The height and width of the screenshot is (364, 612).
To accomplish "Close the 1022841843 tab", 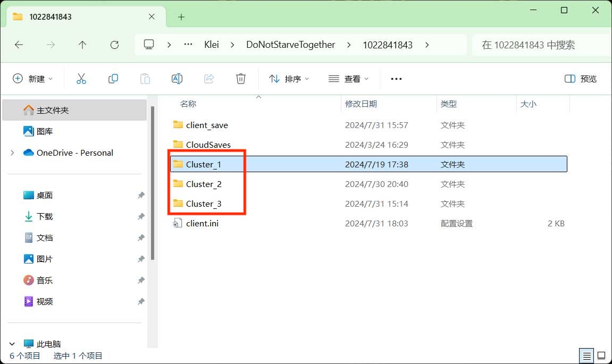I will (x=152, y=16).
